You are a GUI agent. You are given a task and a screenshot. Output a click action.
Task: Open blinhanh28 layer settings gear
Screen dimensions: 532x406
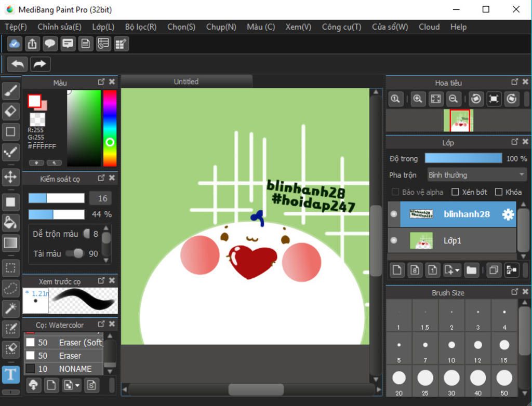pyautogui.click(x=508, y=214)
